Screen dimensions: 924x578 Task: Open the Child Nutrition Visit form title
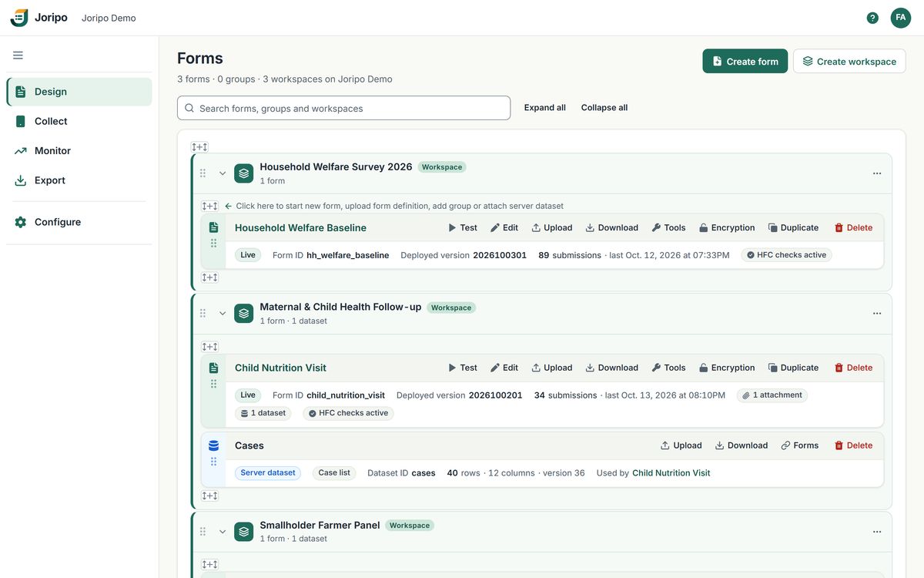coord(280,368)
